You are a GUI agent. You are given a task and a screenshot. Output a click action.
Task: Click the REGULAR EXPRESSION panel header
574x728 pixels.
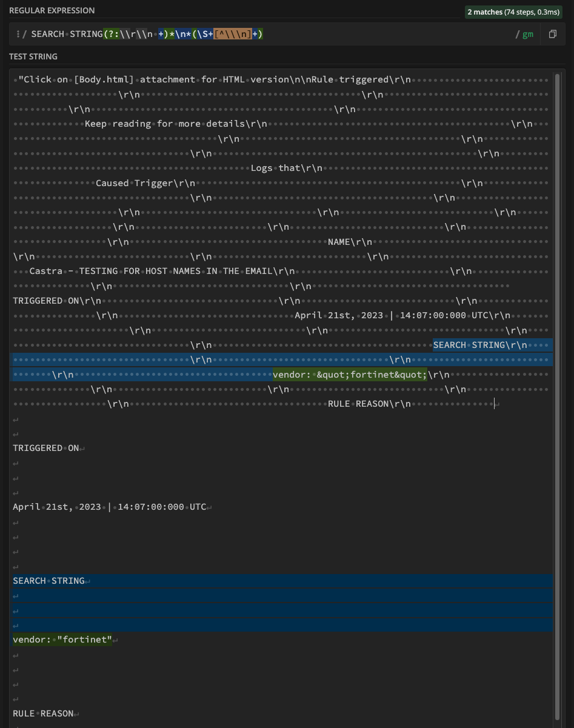pos(52,10)
